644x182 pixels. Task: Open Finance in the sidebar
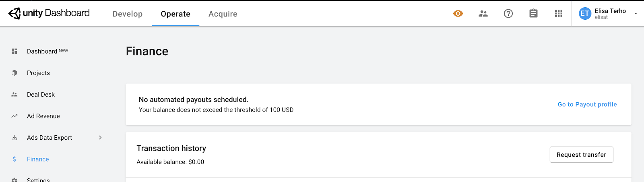click(x=38, y=159)
